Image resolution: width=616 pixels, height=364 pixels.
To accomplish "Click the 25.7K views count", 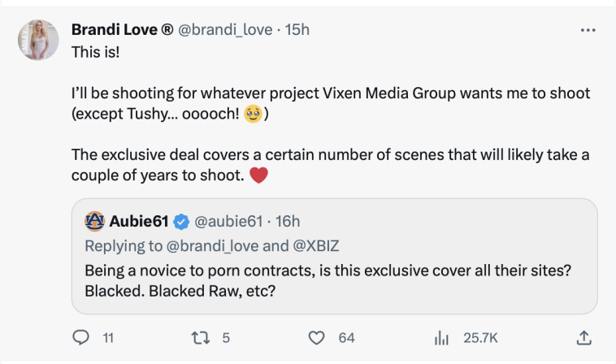I will (479, 337).
